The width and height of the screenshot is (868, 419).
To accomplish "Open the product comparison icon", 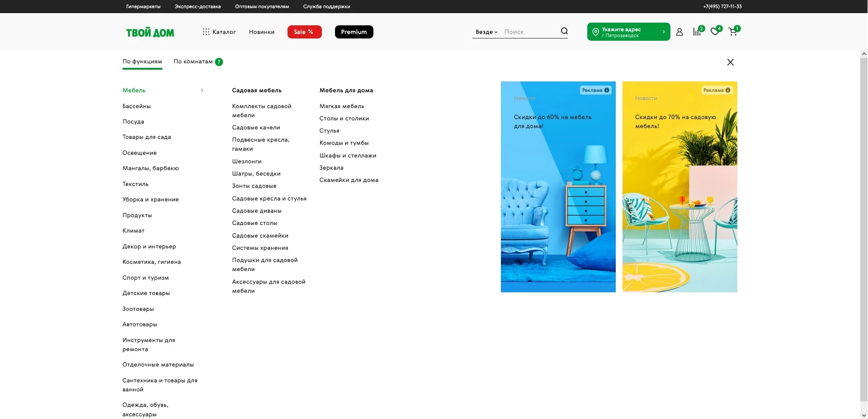I will click(697, 32).
